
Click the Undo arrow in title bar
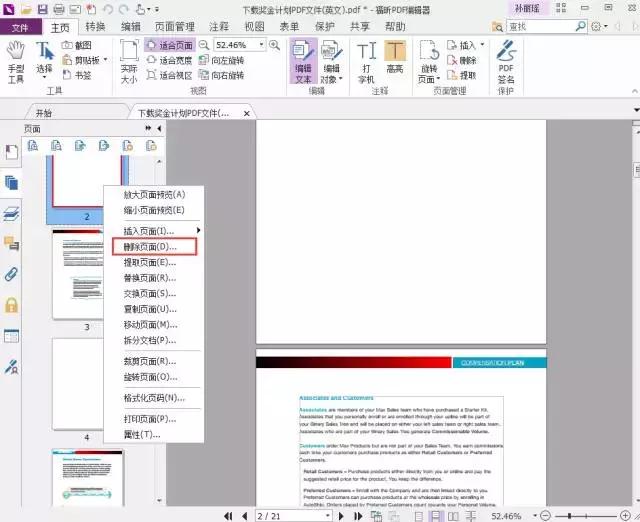tap(108, 9)
